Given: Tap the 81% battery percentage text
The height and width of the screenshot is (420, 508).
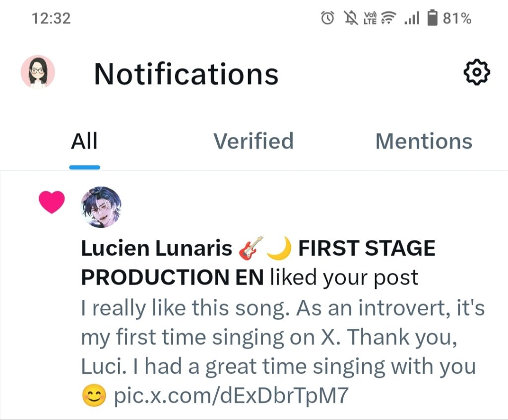Looking at the screenshot, I should point(457,18).
